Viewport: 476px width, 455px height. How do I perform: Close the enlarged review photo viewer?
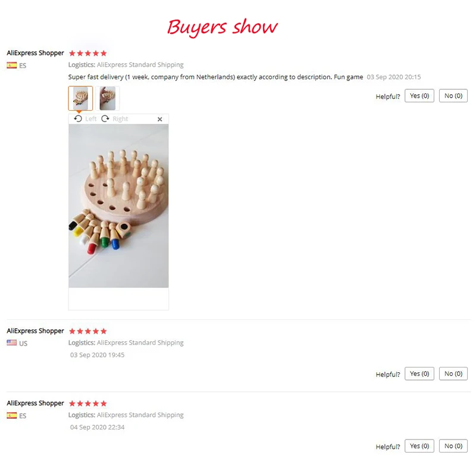click(160, 119)
